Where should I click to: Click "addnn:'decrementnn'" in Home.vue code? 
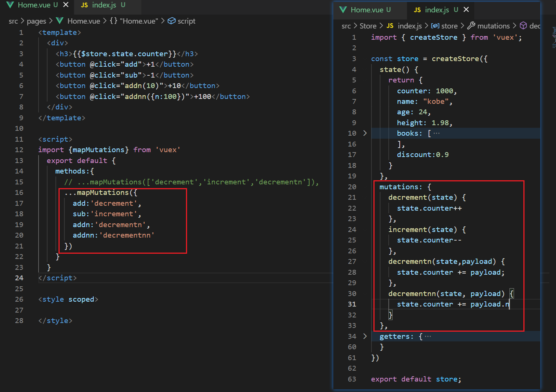[x=114, y=235]
